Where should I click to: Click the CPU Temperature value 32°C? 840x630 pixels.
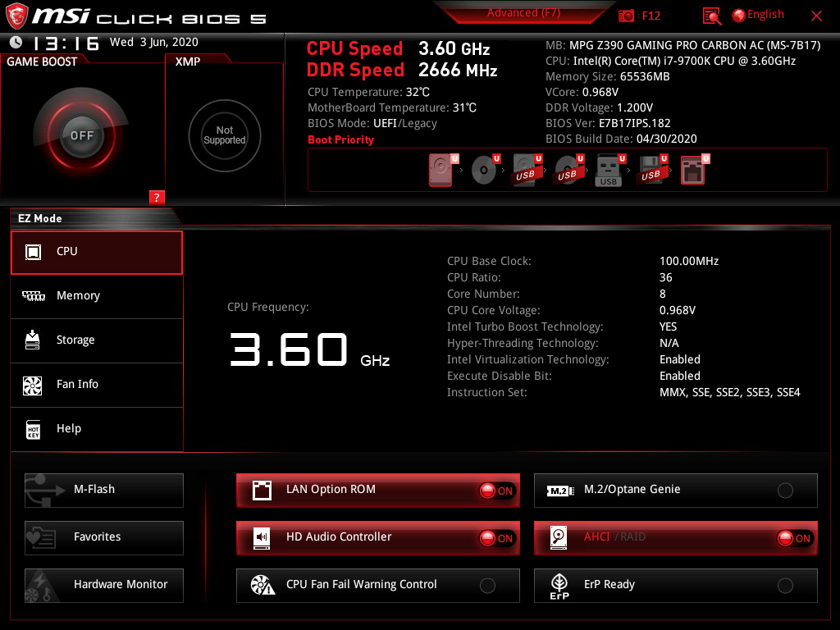pyautogui.click(x=418, y=92)
